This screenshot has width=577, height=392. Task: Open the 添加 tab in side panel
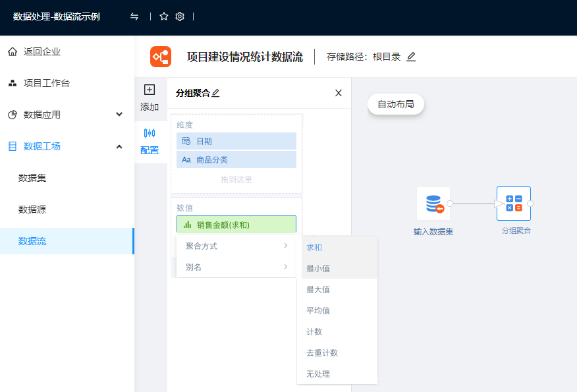150,98
